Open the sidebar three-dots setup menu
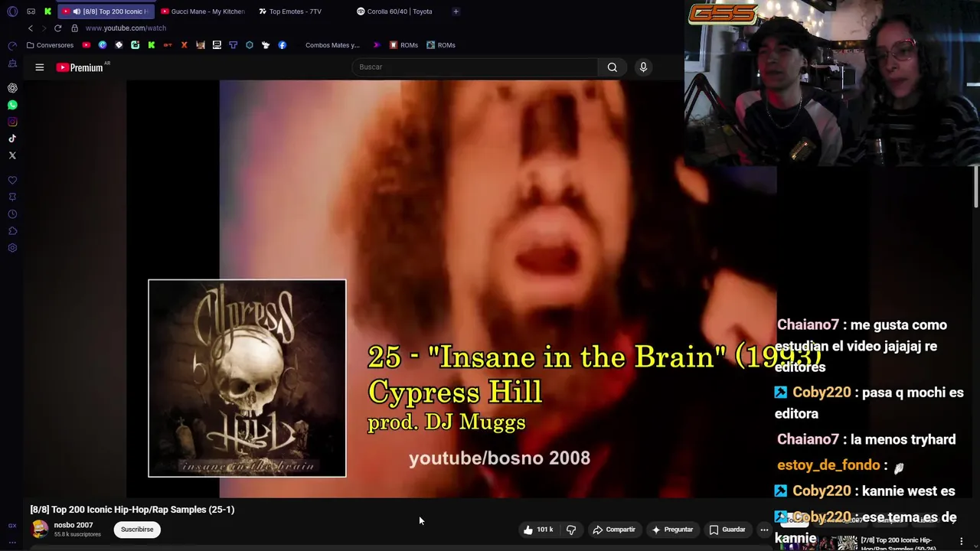 tap(12, 542)
